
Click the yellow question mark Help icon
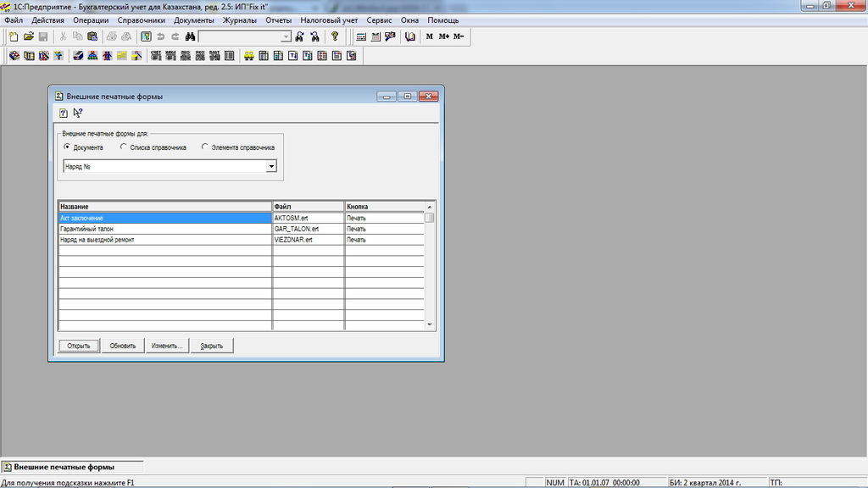point(334,36)
